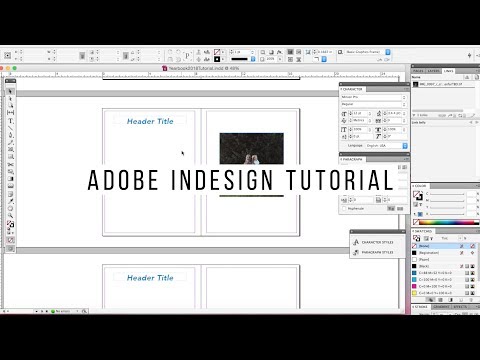Open the stroke type dropdown in control bar

click(x=253, y=59)
